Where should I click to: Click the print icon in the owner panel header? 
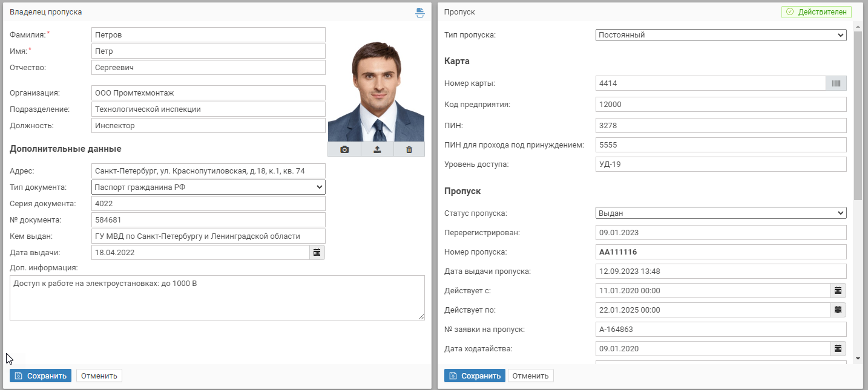(x=420, y=12)
